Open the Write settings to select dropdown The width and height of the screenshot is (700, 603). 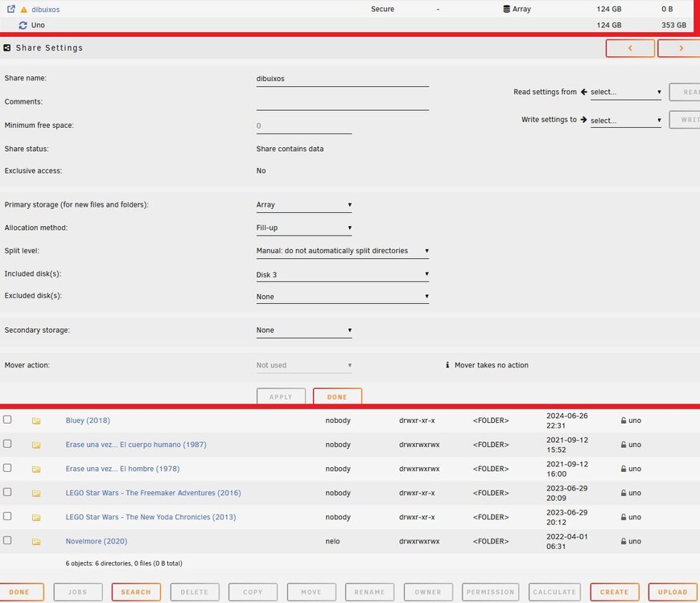tap(625, 121)
